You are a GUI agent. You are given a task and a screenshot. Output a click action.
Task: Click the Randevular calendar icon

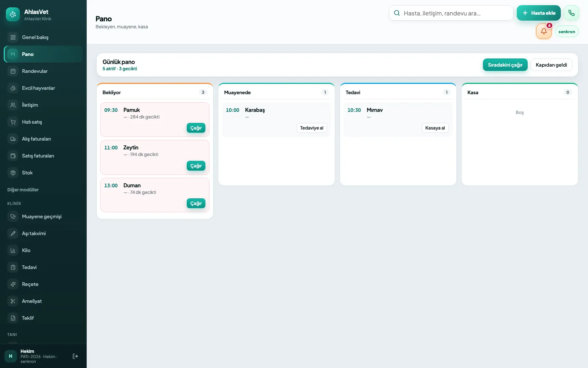(13, 71)
